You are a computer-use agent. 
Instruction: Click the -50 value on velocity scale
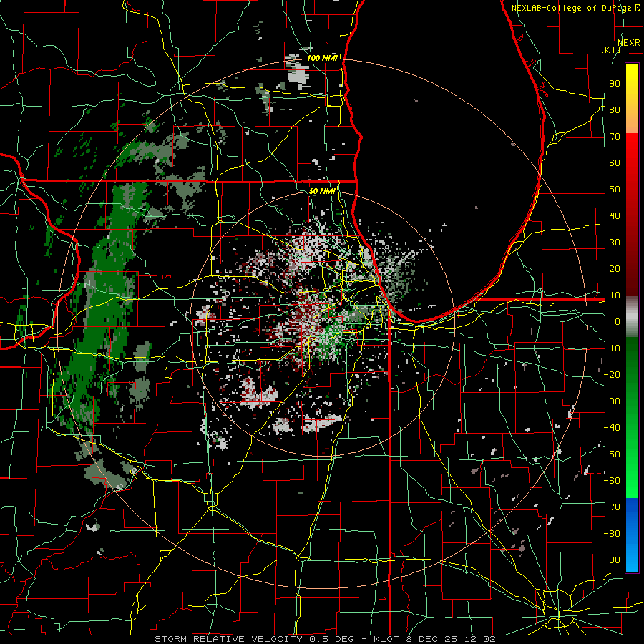[x=612, y=454]
